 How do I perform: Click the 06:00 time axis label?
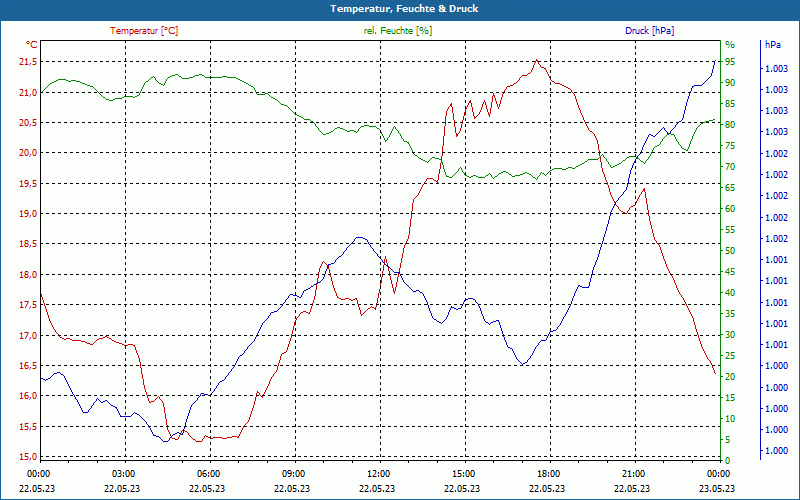click(208, 473)
